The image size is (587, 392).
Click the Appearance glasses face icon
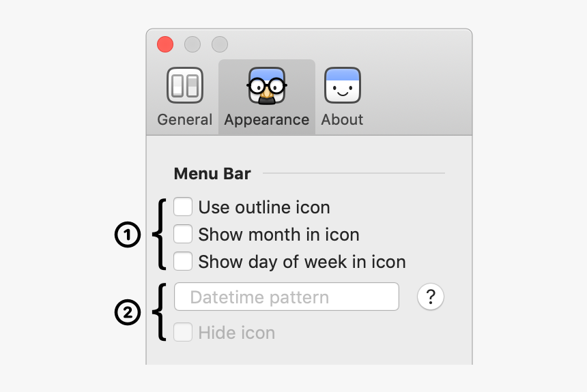[x=267, y=85]
